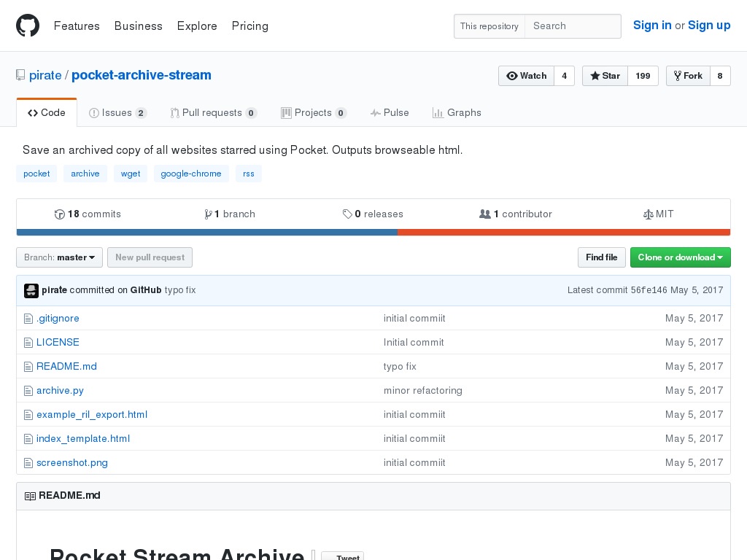The height and width of the screenshot is (560, 747).
Task: Open the latest commit hash 56fe146
Action: tap(649, 290)
